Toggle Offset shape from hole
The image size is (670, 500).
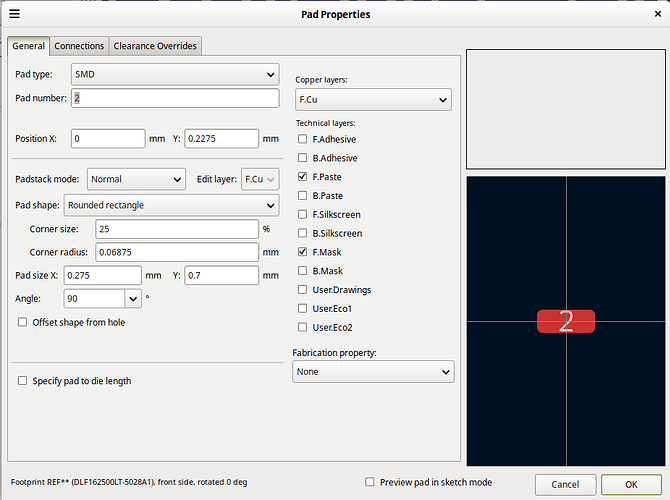pos(23,322)
